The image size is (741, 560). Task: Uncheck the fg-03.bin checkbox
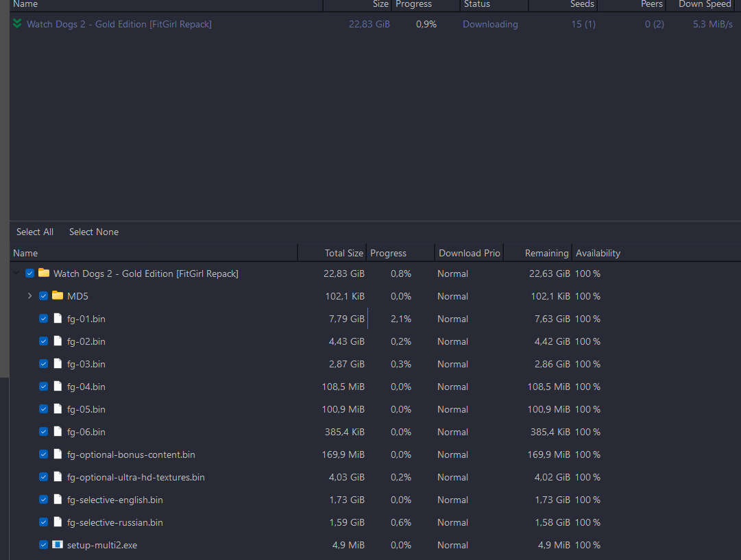tap(43, 364)
